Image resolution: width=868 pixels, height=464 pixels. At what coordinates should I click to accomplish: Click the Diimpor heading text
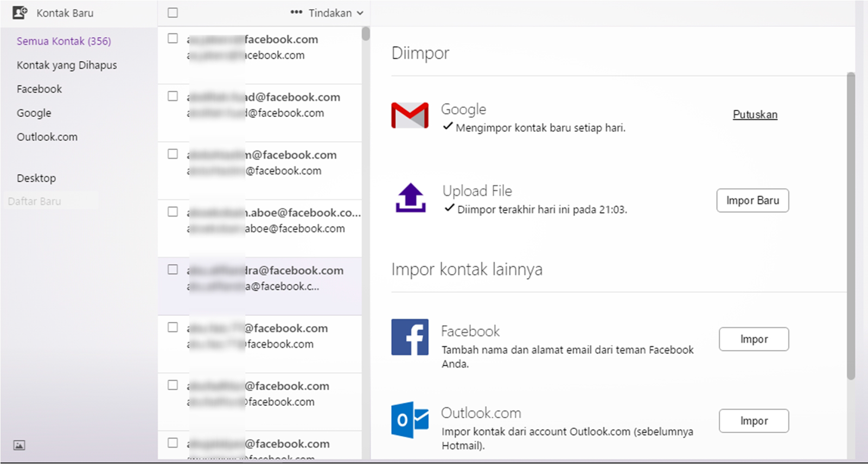click(x=420, y=53)
